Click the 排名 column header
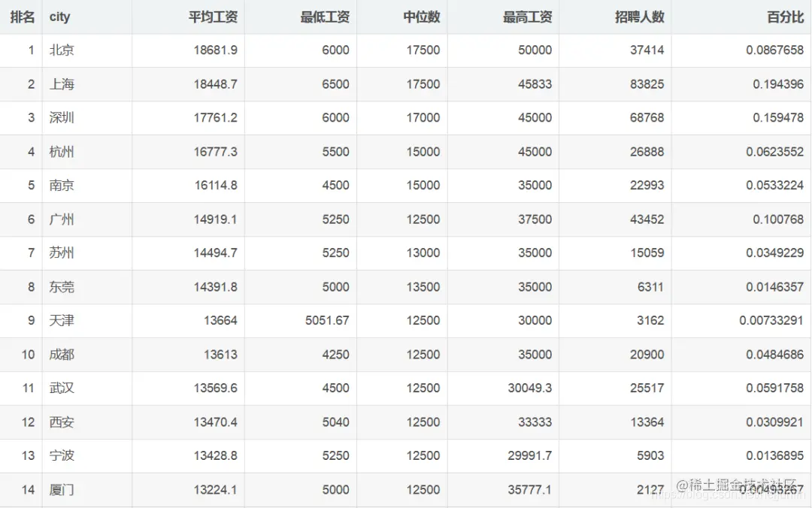Viewport: 812px width, 508px height. coord(23,17)
